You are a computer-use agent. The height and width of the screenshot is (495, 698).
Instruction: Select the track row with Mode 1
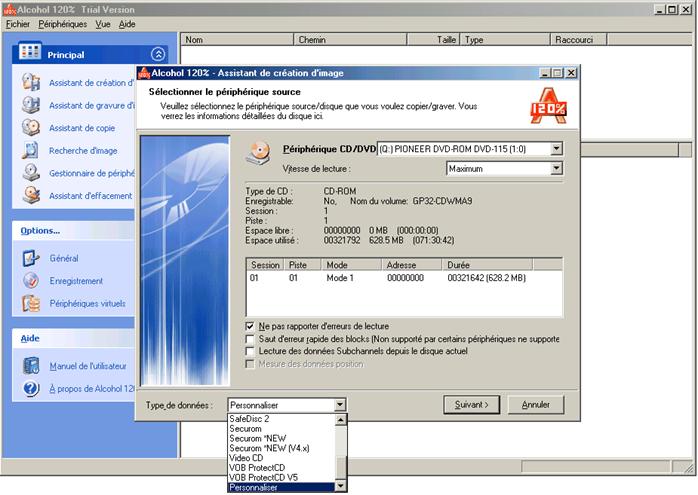404,278
